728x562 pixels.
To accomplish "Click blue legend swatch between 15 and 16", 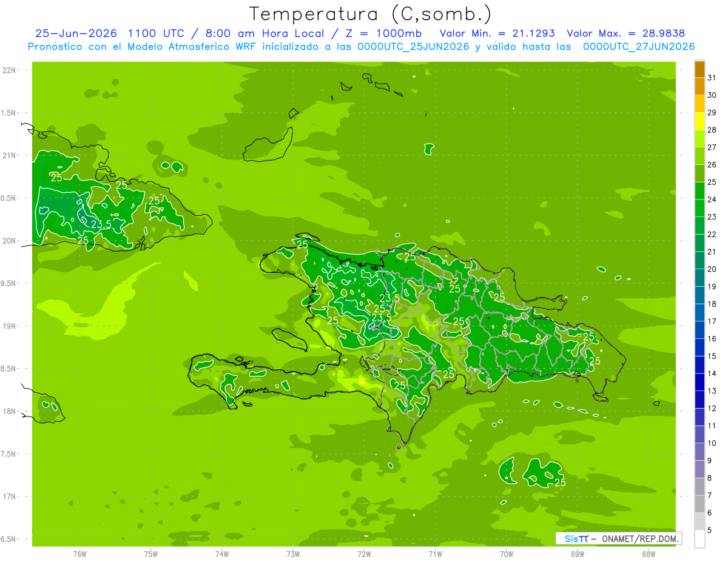I will click(699, 348).
